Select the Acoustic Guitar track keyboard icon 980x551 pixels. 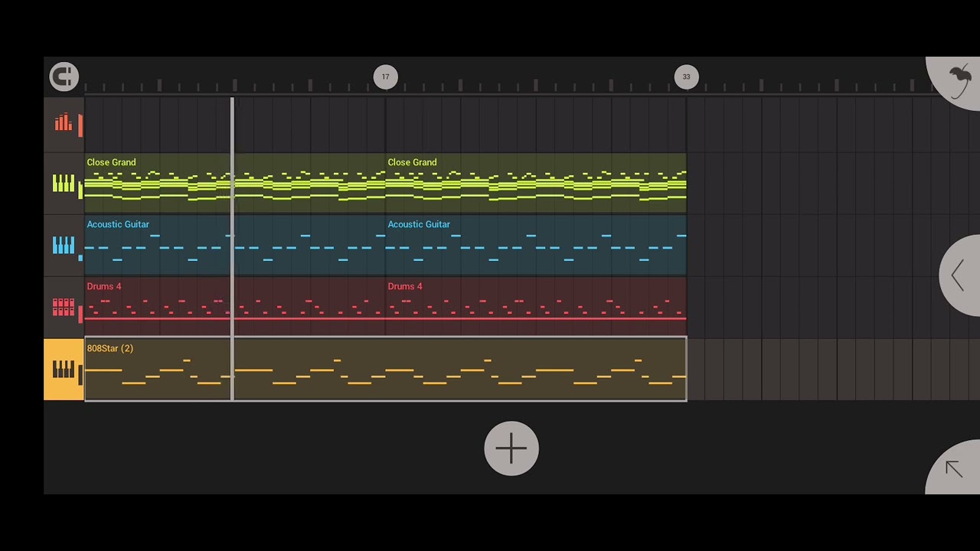coord(64,246)
